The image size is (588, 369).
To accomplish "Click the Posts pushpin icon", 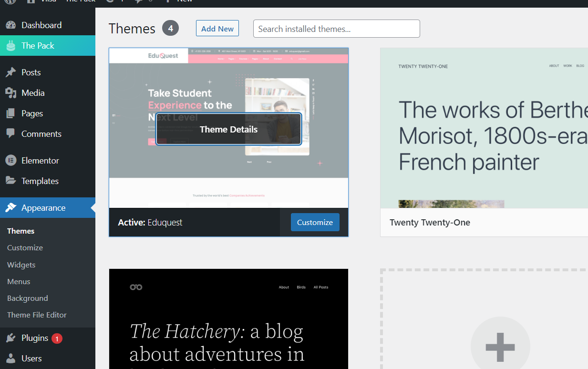I will coord(10,72).
